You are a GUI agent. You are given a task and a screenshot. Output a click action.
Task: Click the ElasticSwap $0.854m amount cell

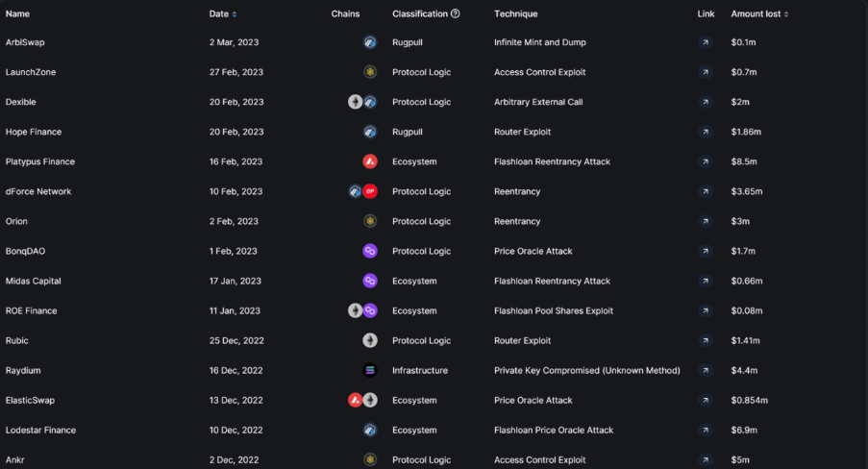[749, 400]
